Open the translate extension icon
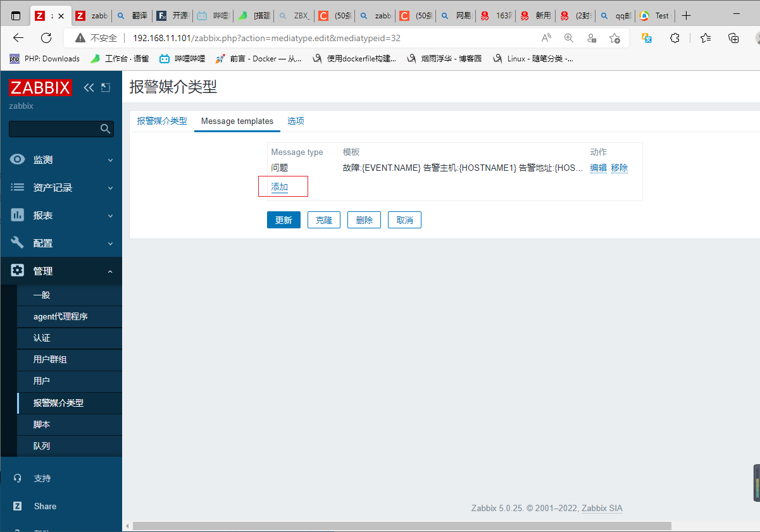760x532 pixels. 647,38
